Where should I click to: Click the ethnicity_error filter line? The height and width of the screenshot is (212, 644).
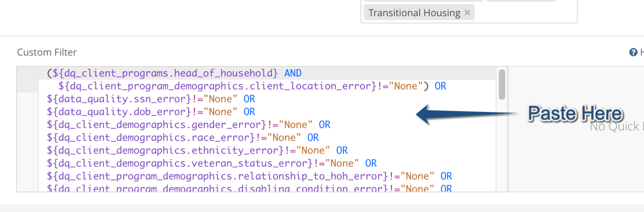tap(197, 150)
